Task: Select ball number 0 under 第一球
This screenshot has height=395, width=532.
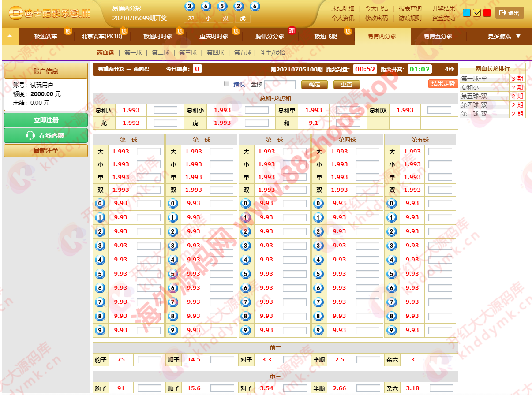Action: point(100,203)
